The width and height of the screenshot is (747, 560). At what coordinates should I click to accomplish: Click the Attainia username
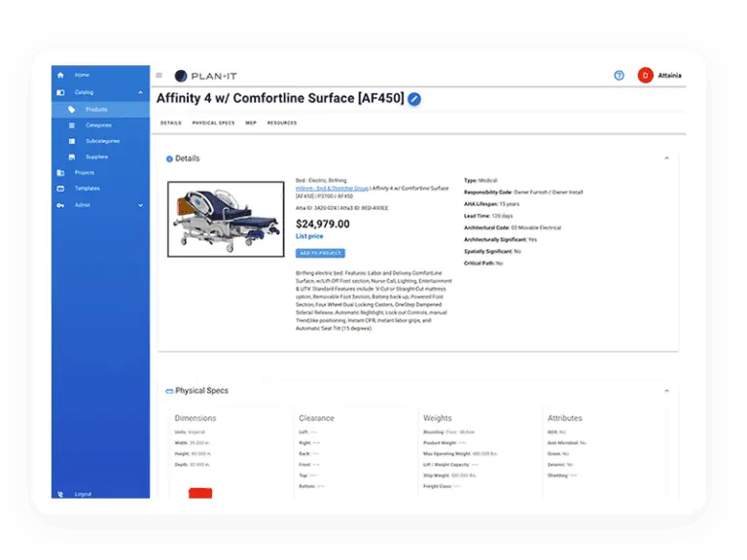click(670, 75)
